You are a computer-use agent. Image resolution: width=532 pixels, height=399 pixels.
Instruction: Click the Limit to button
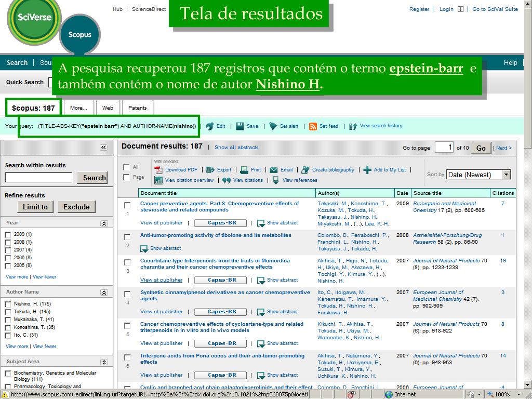(35, 207)
